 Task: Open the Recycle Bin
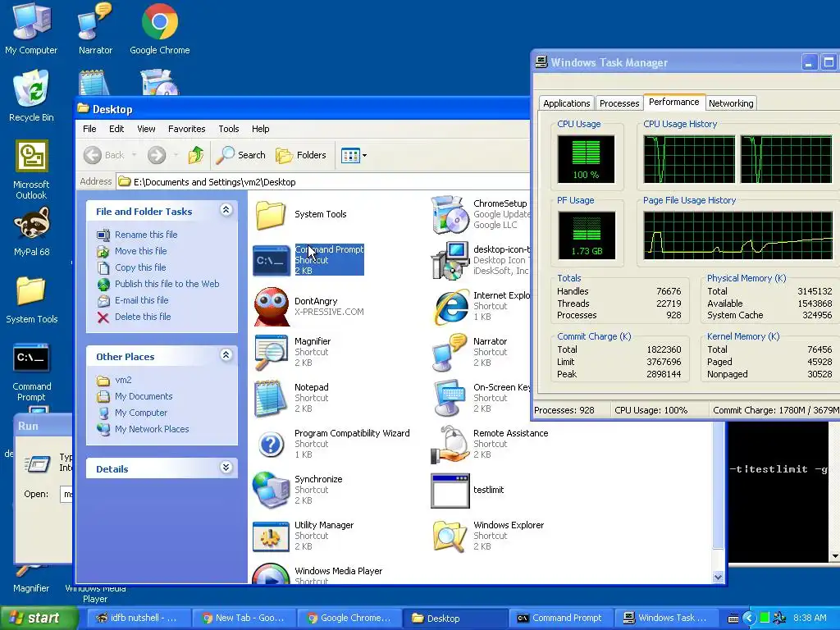(x=31, y=95)
